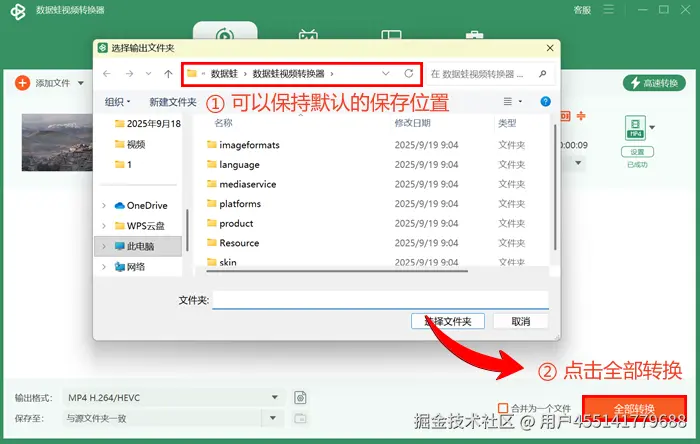
Task: Click the search magnifier icon
Action: pyautogui.click(x=542, y=74)
